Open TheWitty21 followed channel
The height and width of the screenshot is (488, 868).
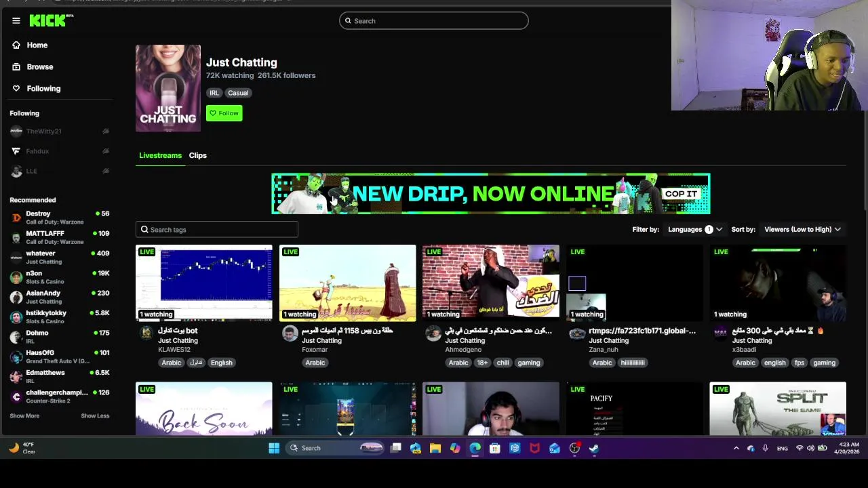43,131
